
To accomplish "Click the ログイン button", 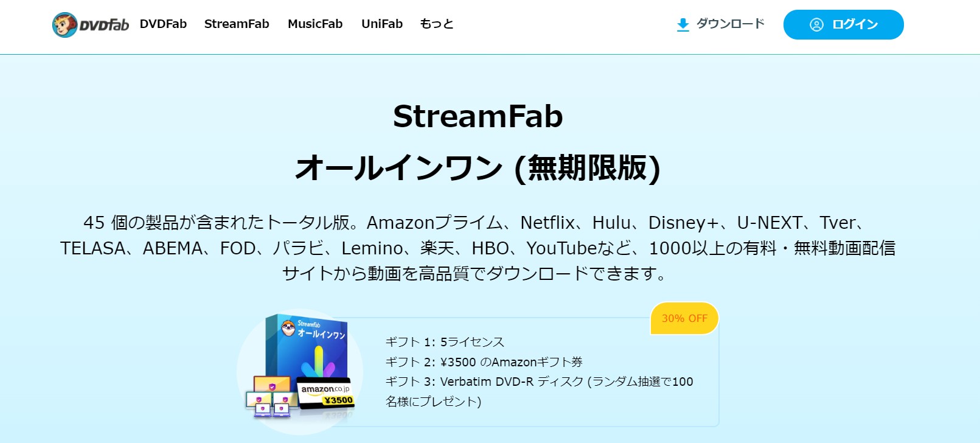I will (843, 24).
